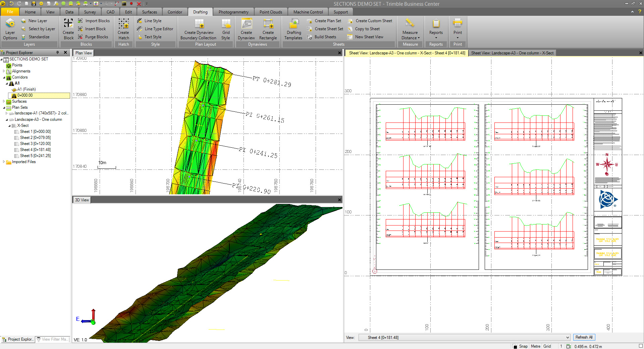Screen dimensions: 644x349
Task: Toggle the Metre units setting in status bar
Action: pyautogui.click(x=536, y=346)
